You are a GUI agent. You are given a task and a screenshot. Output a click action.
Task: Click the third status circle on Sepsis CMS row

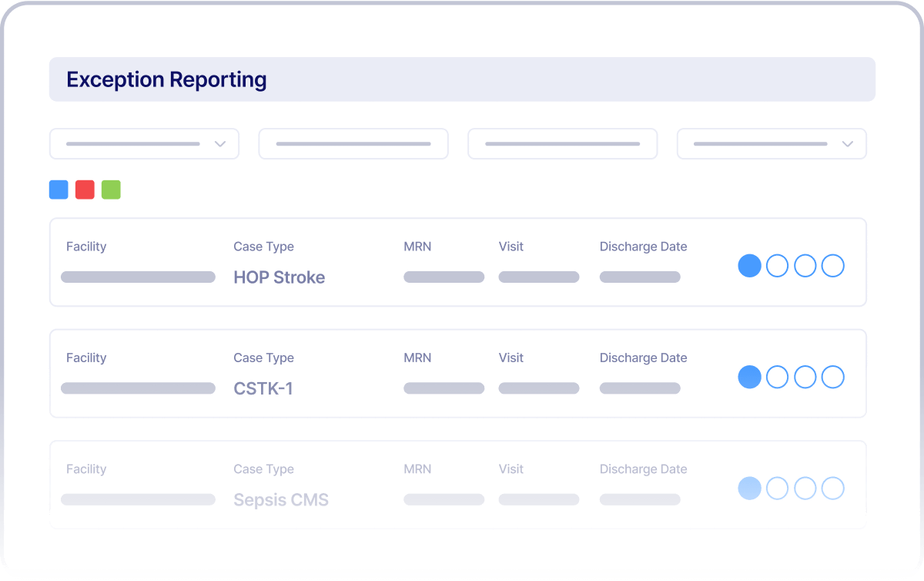tap(805, 488)
